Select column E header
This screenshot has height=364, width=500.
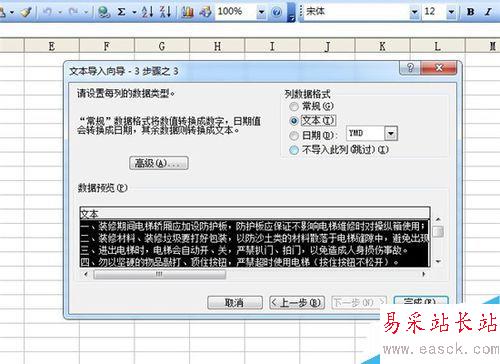[x=52, y=46]
